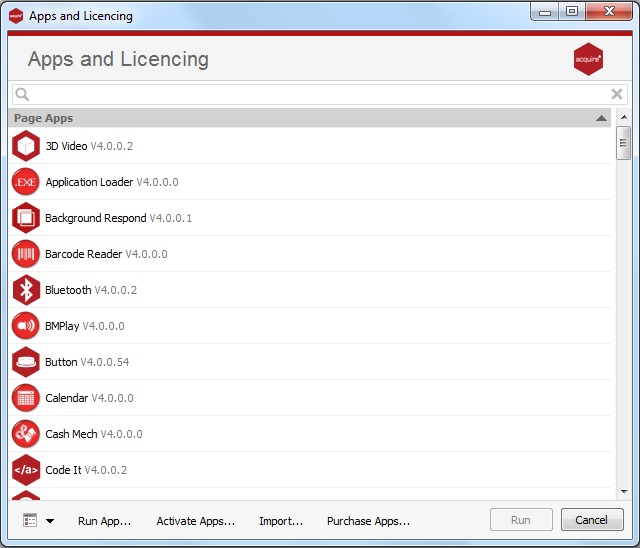Screen dimensions: 640x548
Task: Click the search magnifier icon
Action: (22, 94)
